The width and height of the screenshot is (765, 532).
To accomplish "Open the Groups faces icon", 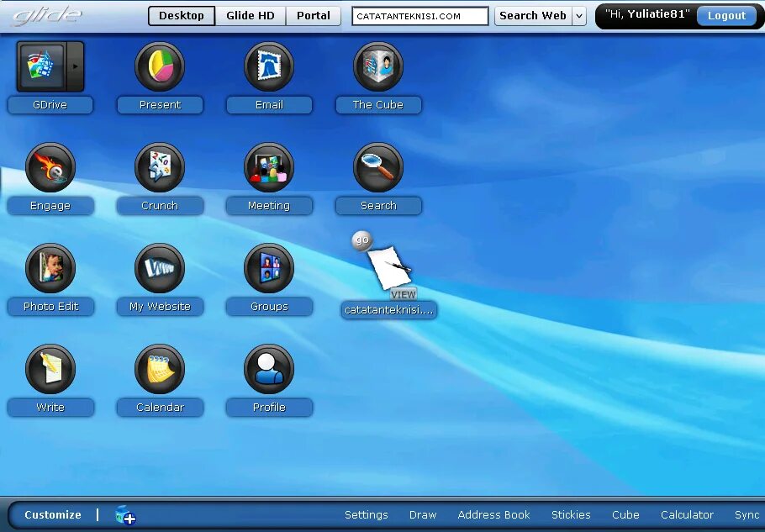I will point(269,268).
